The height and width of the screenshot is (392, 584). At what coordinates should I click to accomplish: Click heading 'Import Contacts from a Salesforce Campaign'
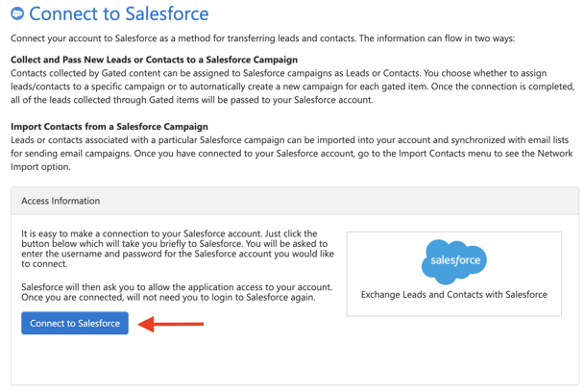click(x=109, y=127)
